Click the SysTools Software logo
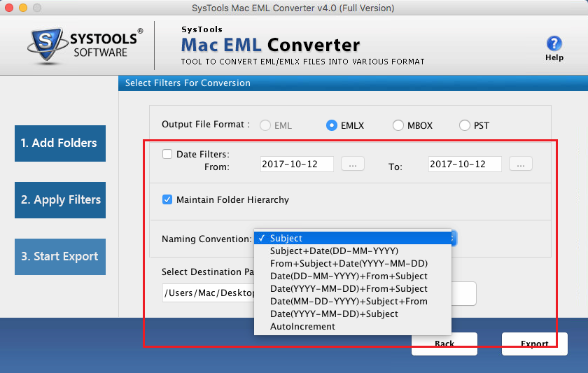Image resolution: width=588 pixels, height=373 pixels. pyautogui.click(x=85, y=45)
